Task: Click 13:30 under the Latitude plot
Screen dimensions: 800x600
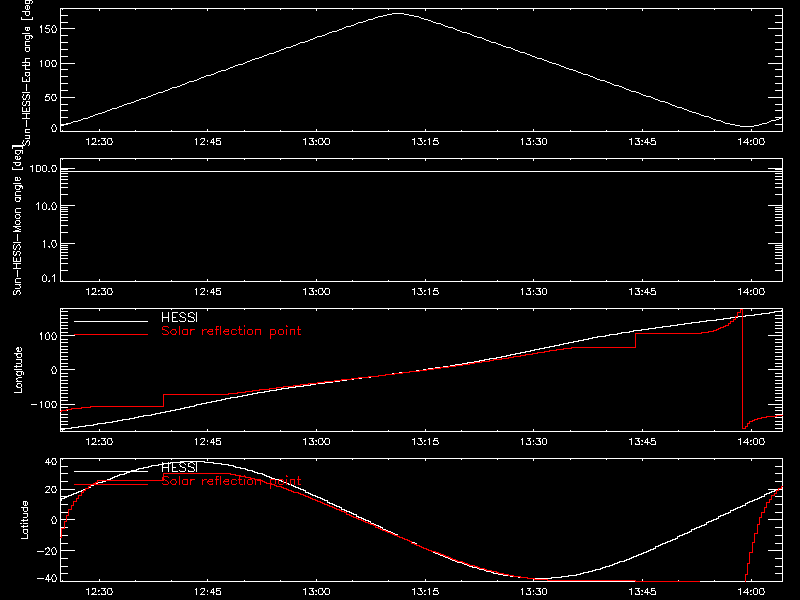Action: [x=534, y=592]
